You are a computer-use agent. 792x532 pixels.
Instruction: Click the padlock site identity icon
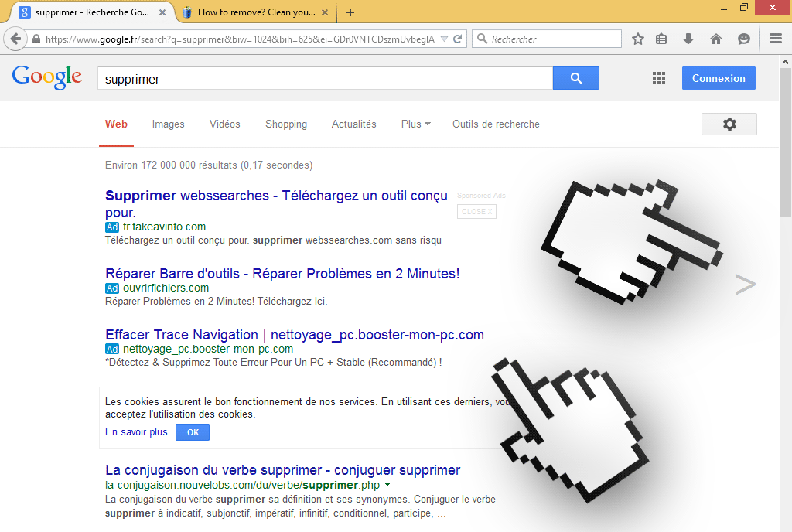pos(36,39)
